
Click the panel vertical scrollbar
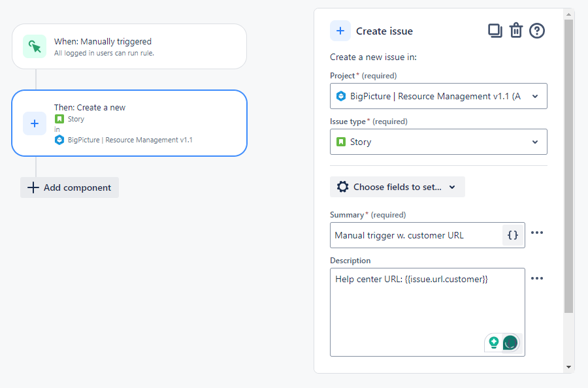tap(568, 163)
